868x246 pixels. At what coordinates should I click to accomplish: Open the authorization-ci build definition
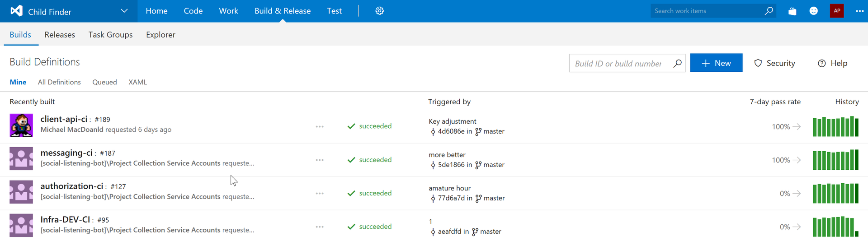(x=72, y=186)
